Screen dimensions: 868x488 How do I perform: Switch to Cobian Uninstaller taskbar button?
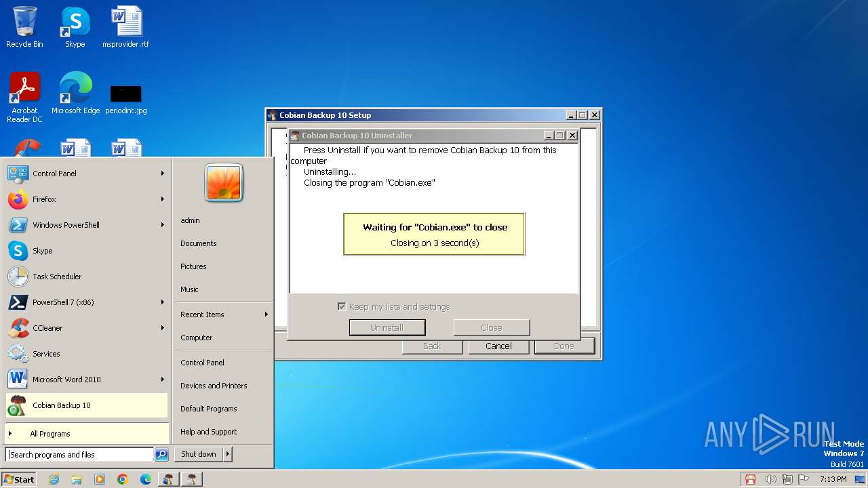pos(192,479)
